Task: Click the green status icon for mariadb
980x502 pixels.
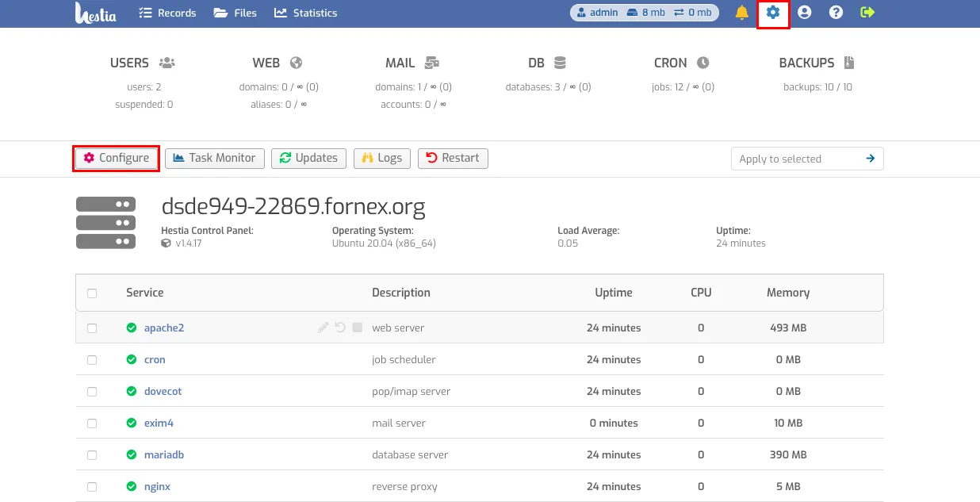Action: click(132, 454)
